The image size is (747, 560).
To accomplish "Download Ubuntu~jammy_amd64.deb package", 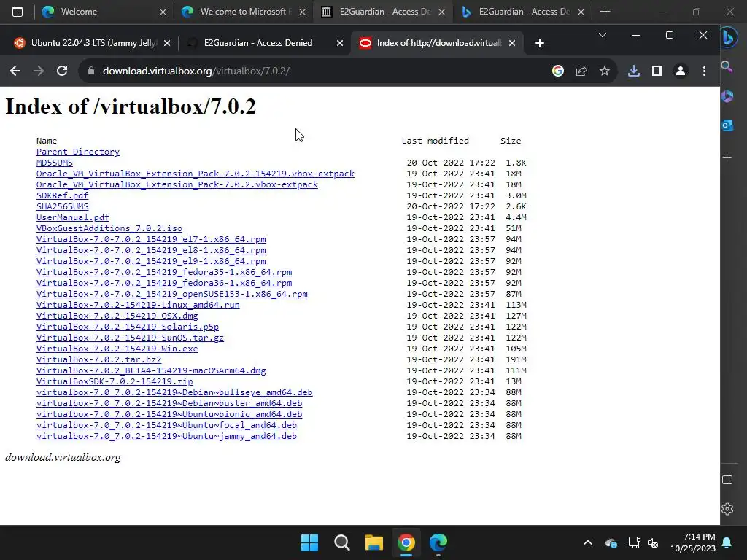I will (x=167, y=436).
